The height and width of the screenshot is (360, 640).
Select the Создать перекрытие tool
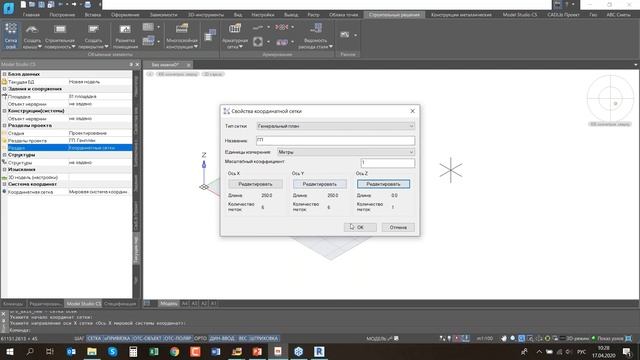pyautogui.click(x=93, y=36)
